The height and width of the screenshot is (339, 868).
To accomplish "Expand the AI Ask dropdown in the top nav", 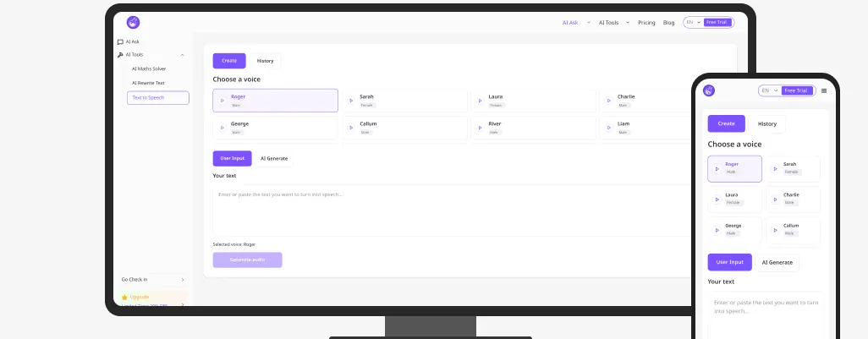I will [589, 23].
